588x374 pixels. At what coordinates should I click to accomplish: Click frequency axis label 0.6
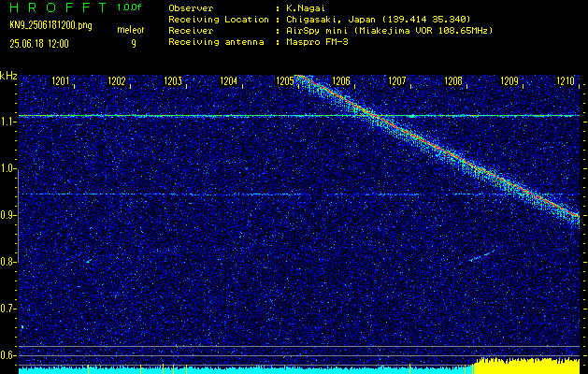point(7,355)
